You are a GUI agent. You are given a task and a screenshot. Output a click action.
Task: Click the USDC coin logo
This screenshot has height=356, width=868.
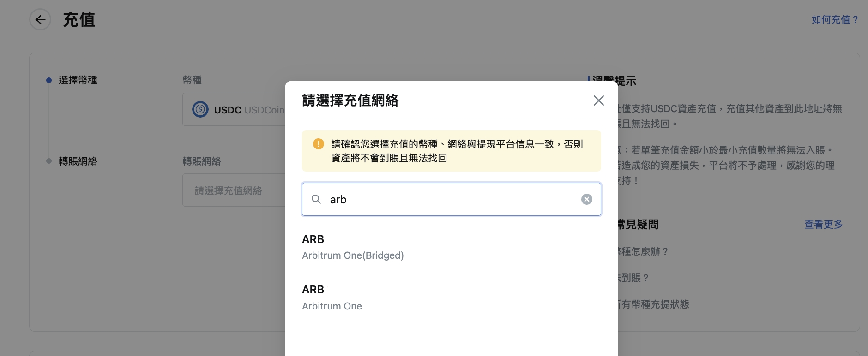pyautogui.click(x=200, y=110)
